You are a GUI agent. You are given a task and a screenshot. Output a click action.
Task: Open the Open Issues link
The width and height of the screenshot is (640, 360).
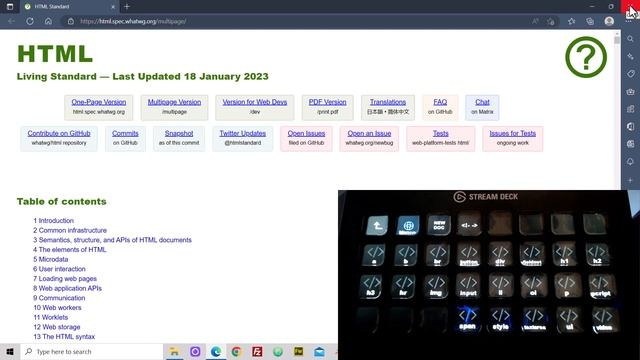click(306, 133)
